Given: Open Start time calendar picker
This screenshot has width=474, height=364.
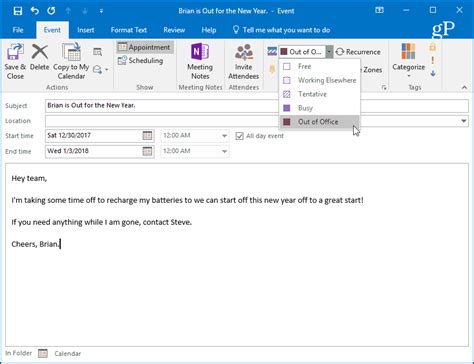Looking at the screenshot, I should (147, 136).
